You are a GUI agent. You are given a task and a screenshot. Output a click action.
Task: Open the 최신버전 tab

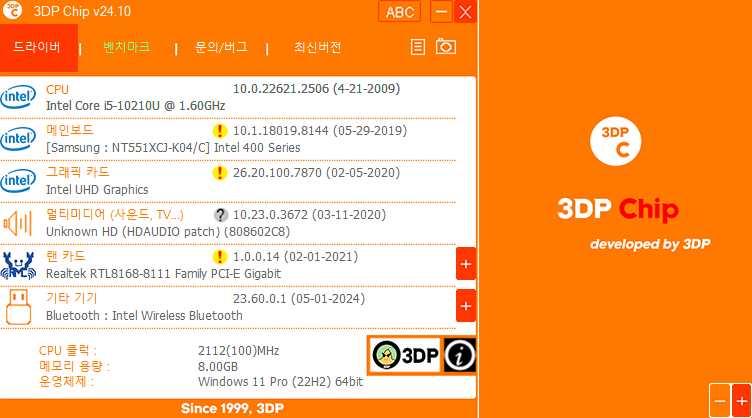click(x=317, y=47)
